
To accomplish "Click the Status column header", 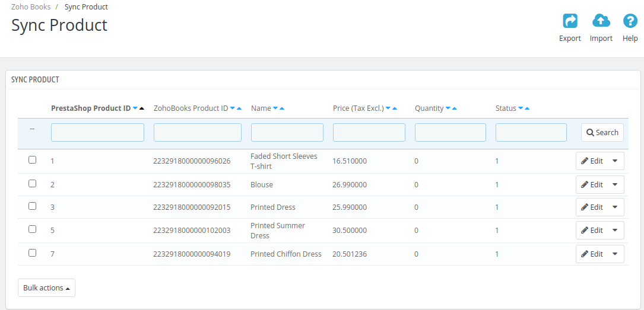I will 506,108.
